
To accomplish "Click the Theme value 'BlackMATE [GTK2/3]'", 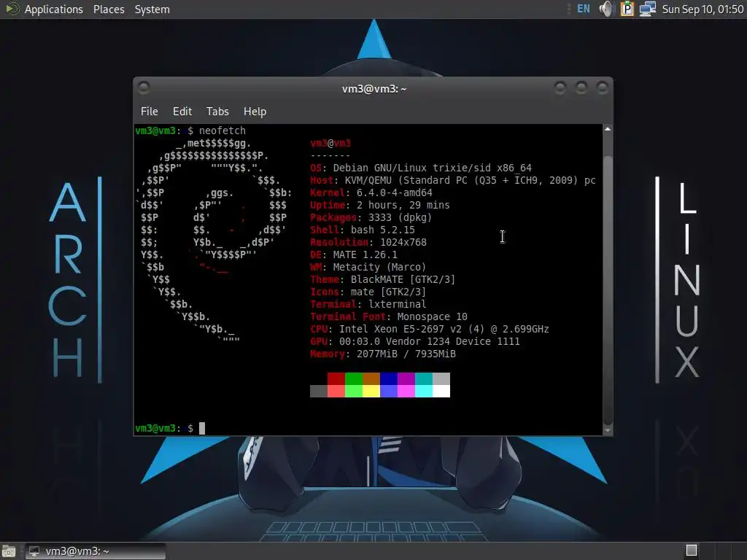I will pyautogui.click(x=403, y=279).
